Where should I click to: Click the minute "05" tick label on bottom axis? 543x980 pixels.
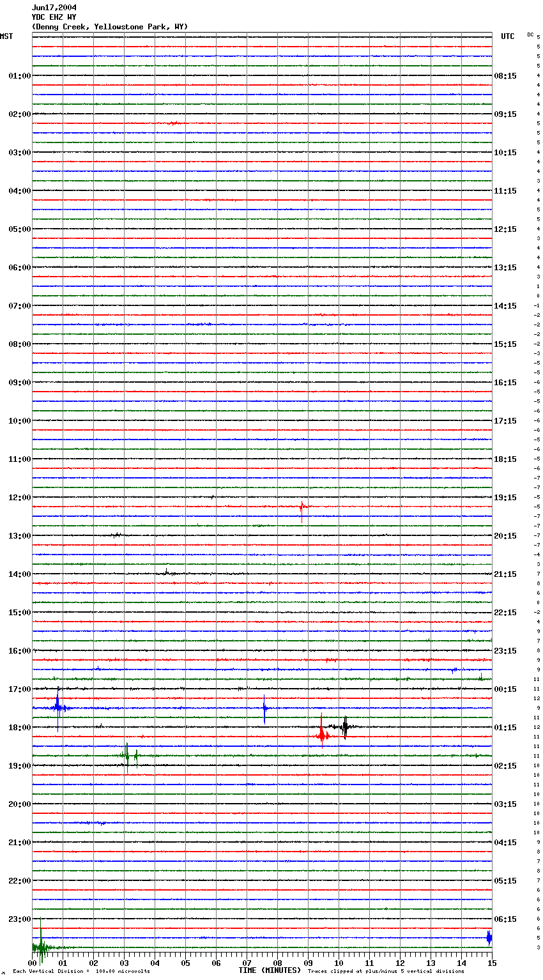[185, 963]
